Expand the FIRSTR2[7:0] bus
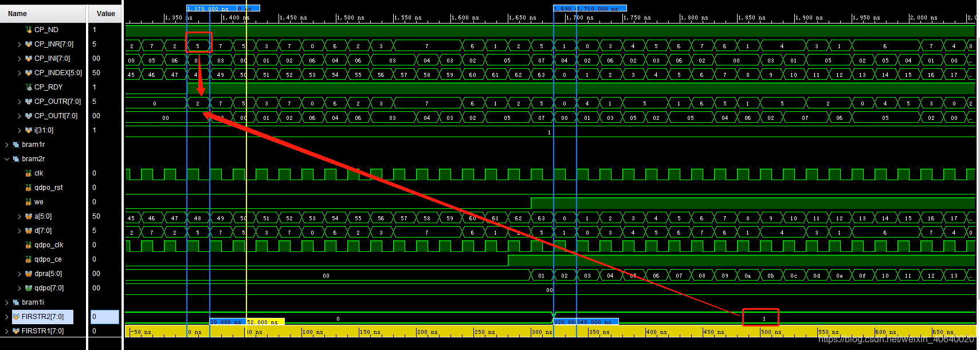 click(7, 317)
